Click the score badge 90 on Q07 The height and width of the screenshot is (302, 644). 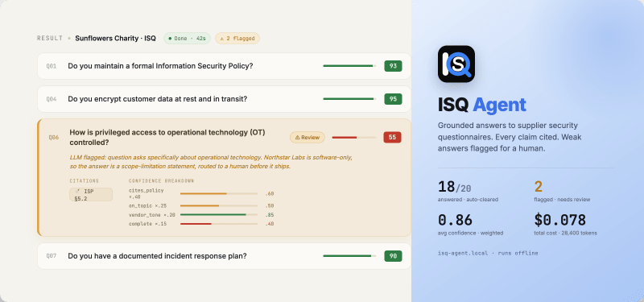(393, 256)
